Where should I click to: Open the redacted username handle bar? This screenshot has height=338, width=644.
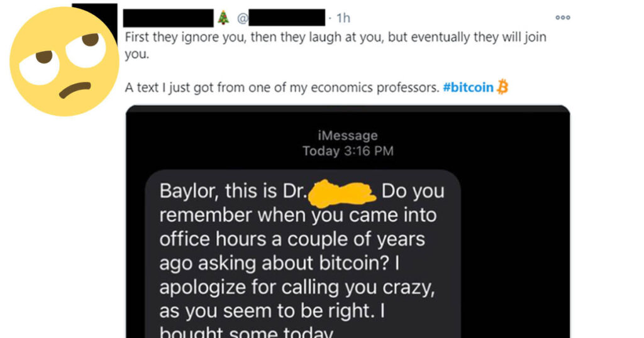click(287, 18)
